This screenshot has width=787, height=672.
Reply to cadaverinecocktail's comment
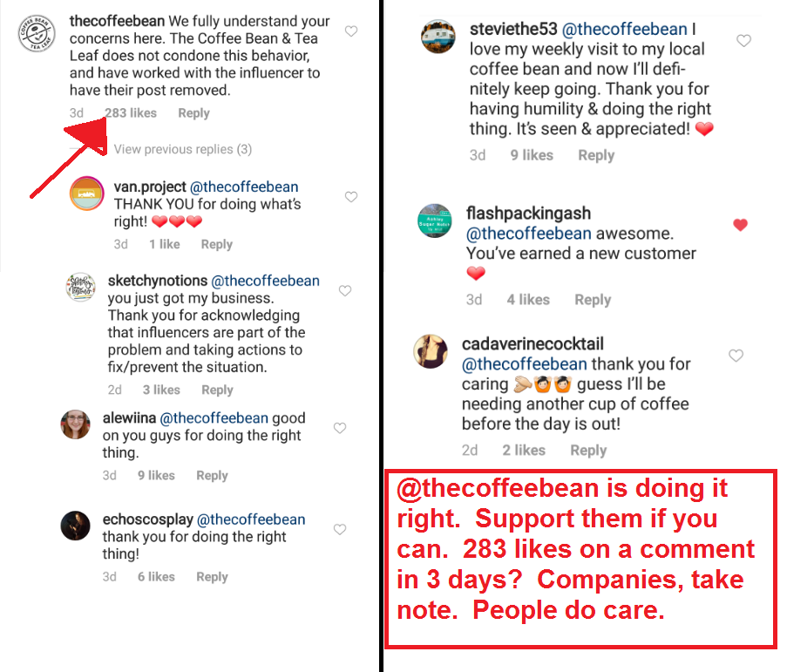coord(588,451)
